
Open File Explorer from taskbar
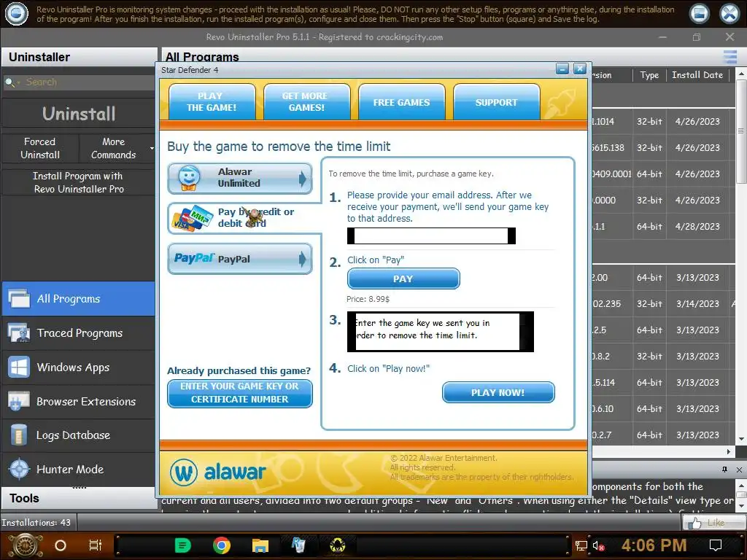click(x=260, y=545)
